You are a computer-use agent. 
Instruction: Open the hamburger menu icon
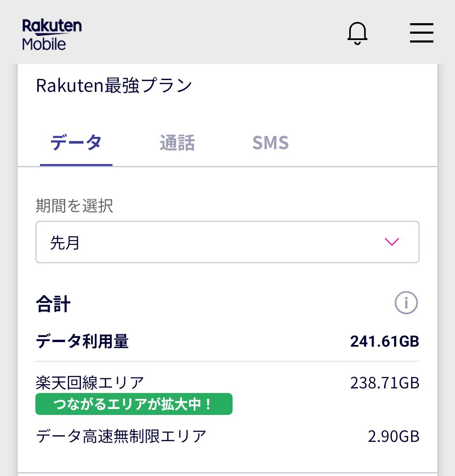(x=421, y=33)
